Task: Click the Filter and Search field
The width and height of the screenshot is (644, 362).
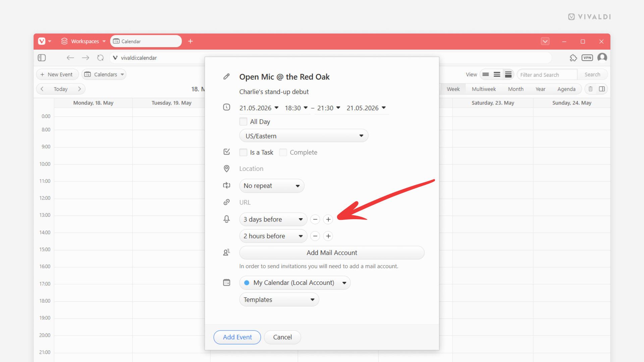Action: point(547,74)
